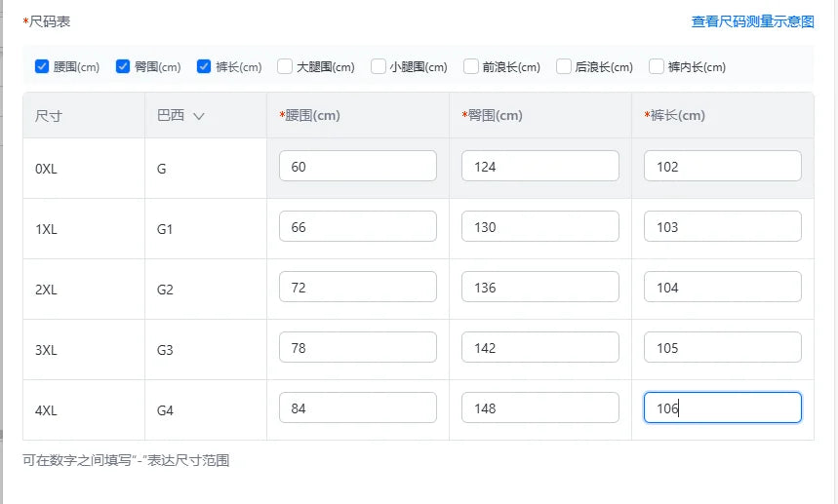The image size is (838, 504).
Task: Tick the 前浪长(cm) checkbox
Action: 471,66
